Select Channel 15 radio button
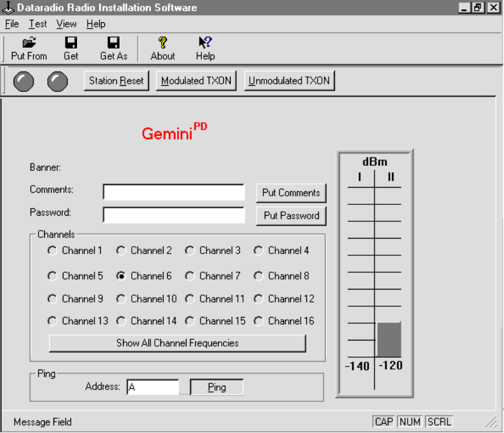This screenshot has width=504, height=433. coord(190,321)
